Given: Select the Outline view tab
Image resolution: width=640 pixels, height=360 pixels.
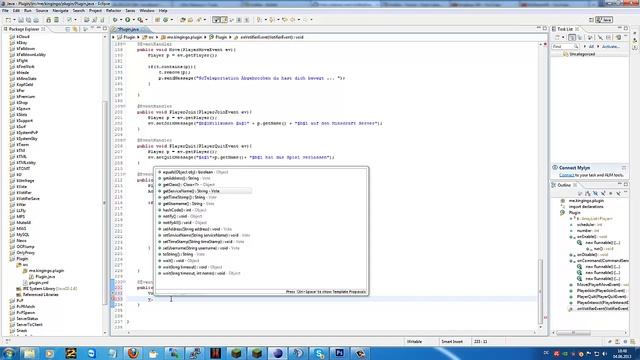Looking at the screenshot, I should (x=564, y=185).
